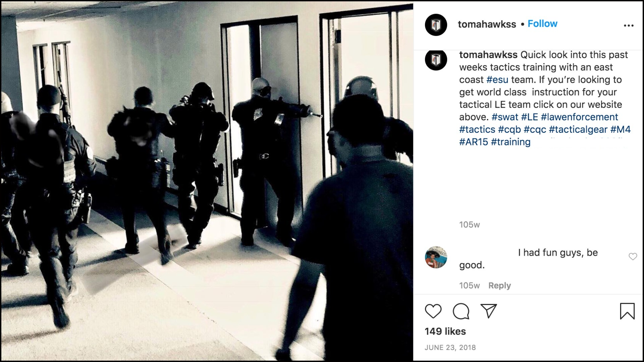Like the post with heart icon
The width and height of the screenshot is (644, 362).
click(x=433, y=311)
